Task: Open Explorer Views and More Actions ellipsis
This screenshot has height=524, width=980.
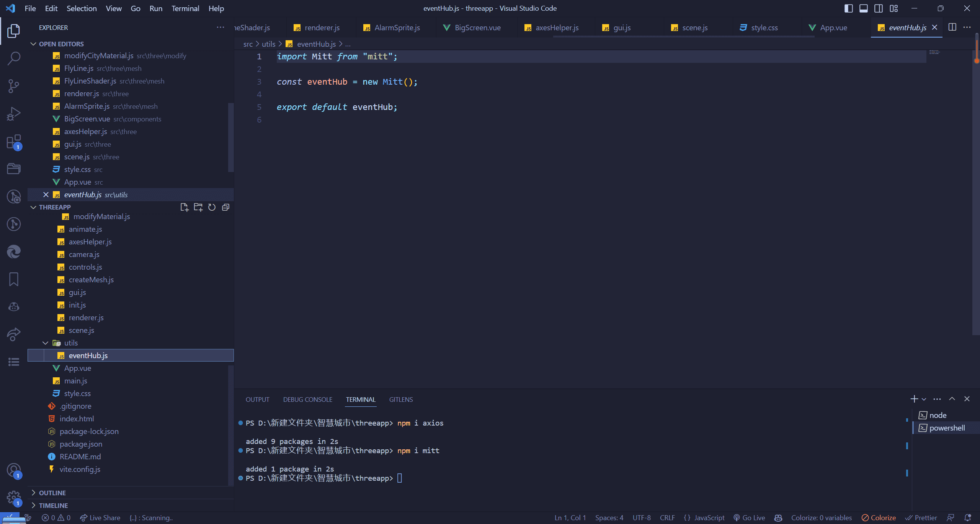Action: [220, 27]
